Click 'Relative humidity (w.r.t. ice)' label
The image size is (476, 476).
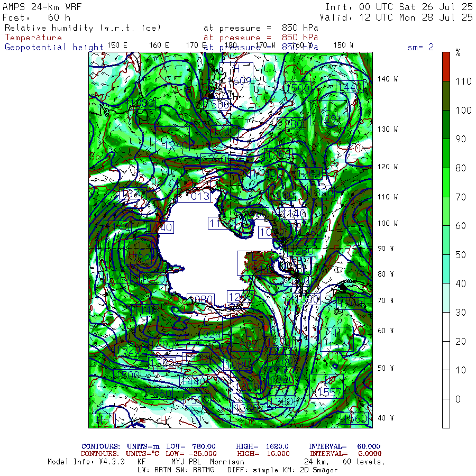(83, 28)
